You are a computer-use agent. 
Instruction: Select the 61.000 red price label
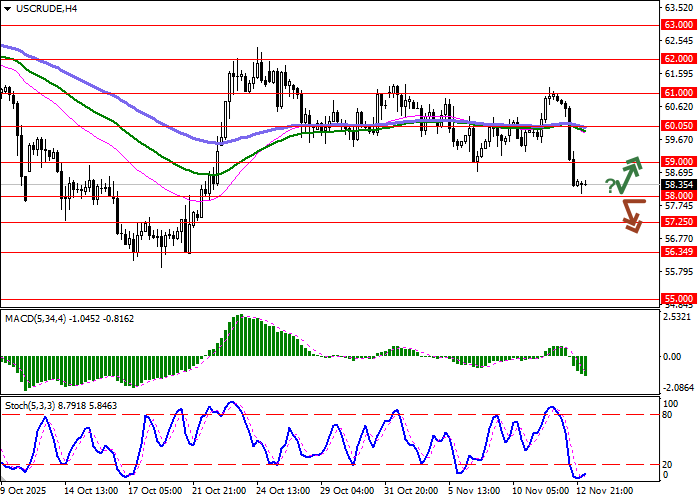click(x=678, y=93)
